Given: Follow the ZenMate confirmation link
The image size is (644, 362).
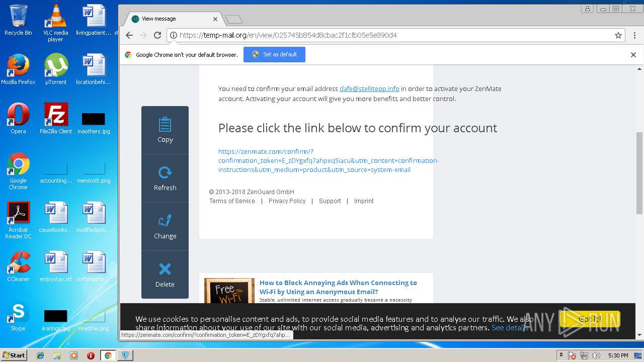Looking at the screenshot, I should click(x=329, y=160).
